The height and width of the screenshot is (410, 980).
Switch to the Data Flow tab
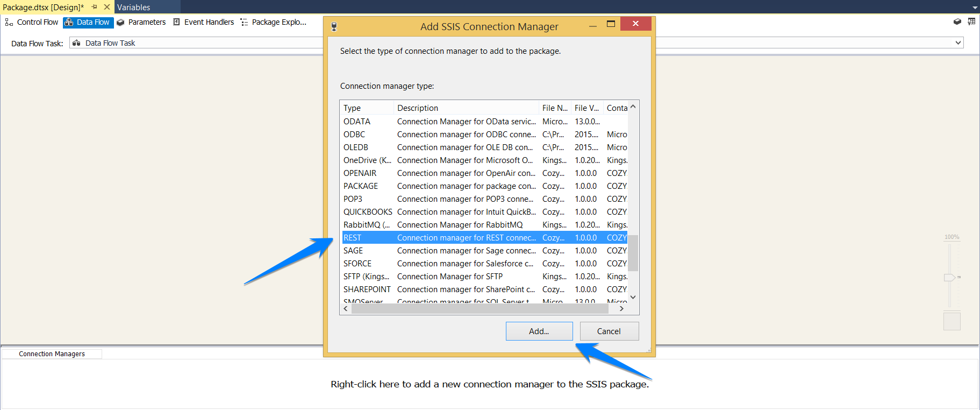pyautogui.click(x=88, y=22)
